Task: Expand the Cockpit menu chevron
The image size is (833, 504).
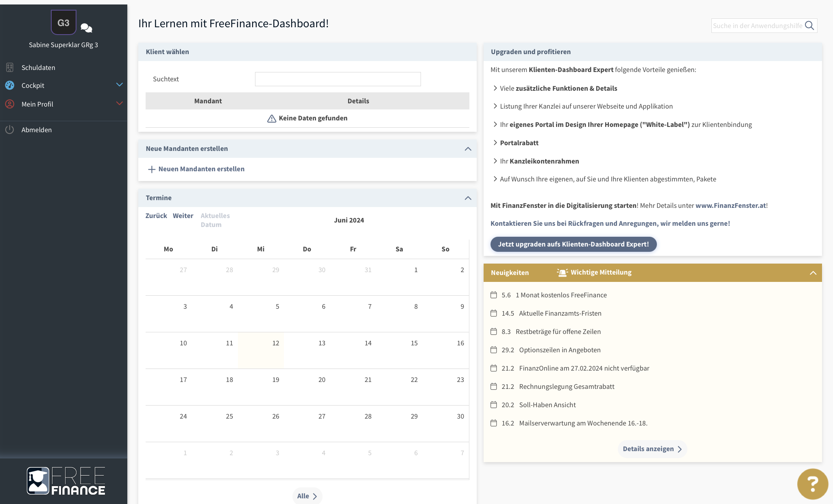Action: [119, 85]
